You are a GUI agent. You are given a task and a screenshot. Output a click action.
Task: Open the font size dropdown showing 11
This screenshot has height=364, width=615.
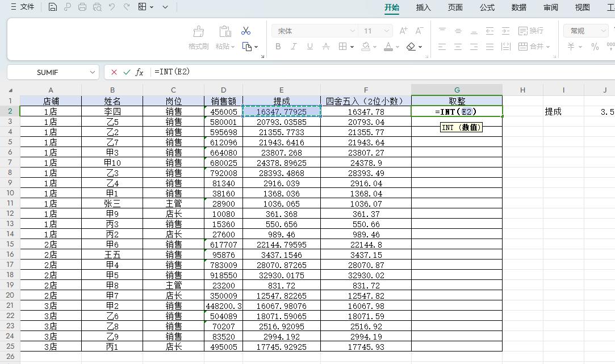(x=386, y=31)
